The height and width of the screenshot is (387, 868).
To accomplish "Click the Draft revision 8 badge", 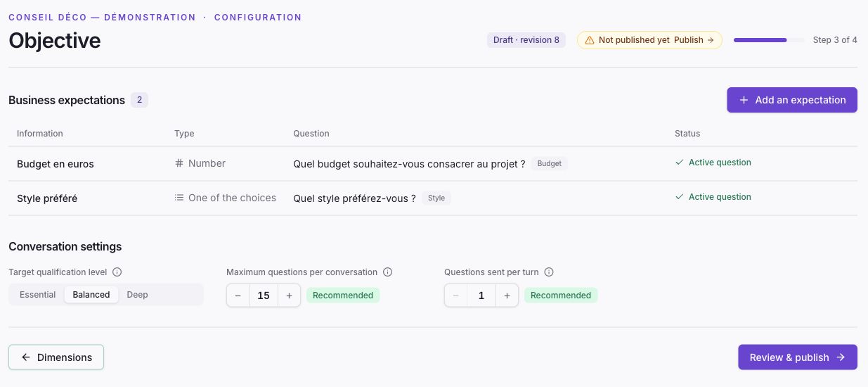I will (526, 40).
